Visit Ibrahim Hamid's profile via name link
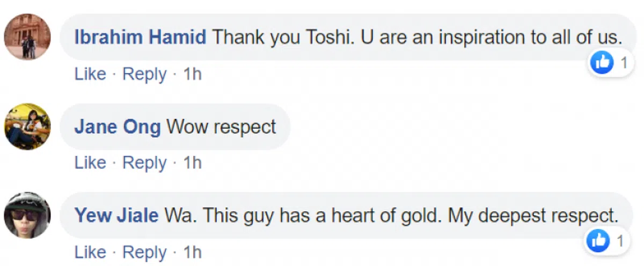Viewport: 644px width, 266px height. pyautogui.click(x=140, y=37)
